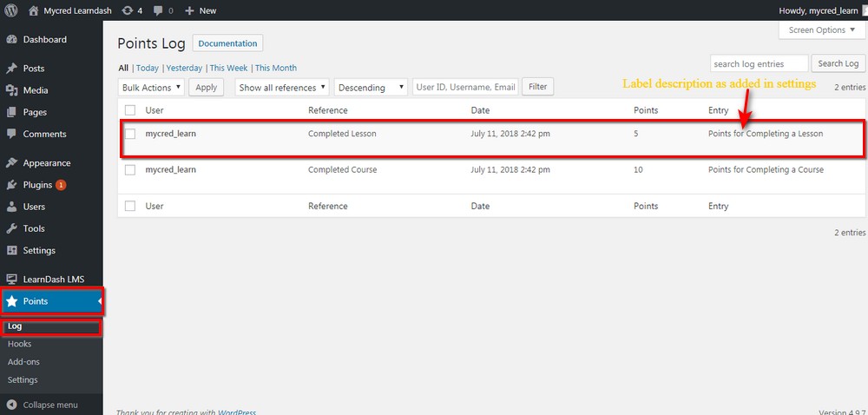
Task: Check the select-all checkbox in table header
Action: pyautogui.click(x=130, y=110)
